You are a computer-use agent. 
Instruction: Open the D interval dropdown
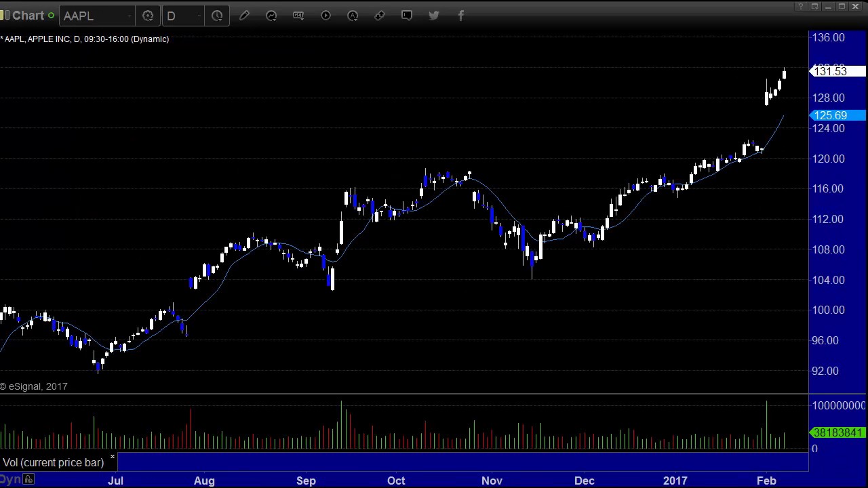pos(199,16)
